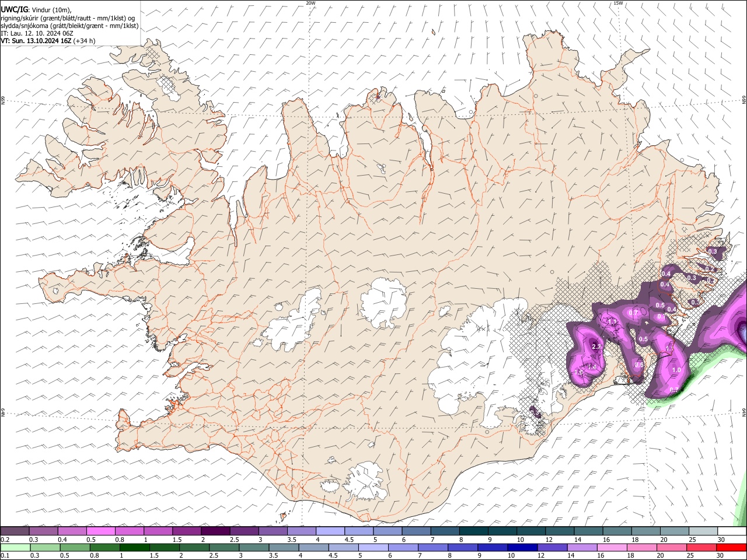Click the 2.2 precipitation value on the map

pyautogui.click(x=596, y=346)
